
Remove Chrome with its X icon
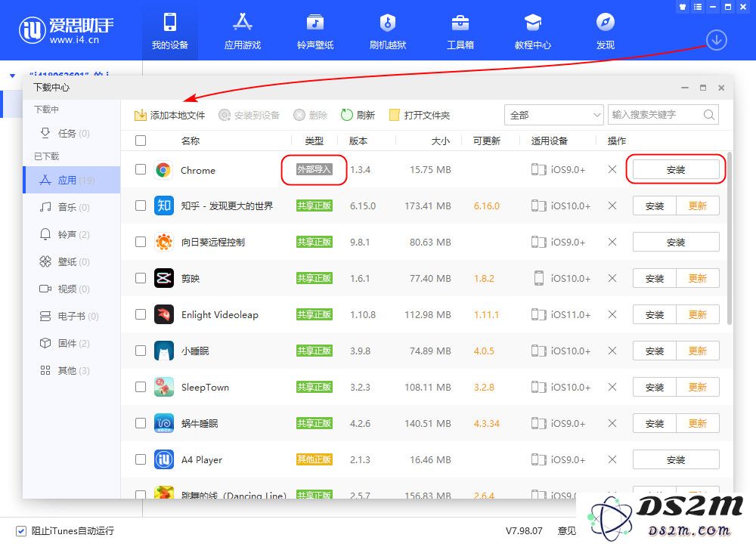(612, 169)
